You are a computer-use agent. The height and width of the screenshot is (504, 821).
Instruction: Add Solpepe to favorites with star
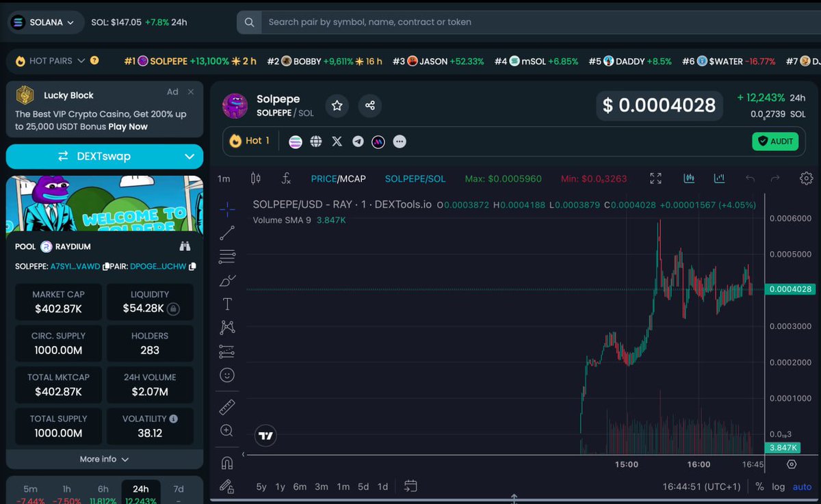(x=337, y=105)
